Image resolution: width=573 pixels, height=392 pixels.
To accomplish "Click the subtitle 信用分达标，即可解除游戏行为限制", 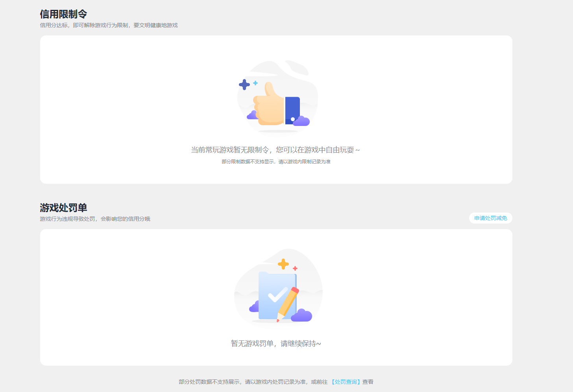I will 84,25.
